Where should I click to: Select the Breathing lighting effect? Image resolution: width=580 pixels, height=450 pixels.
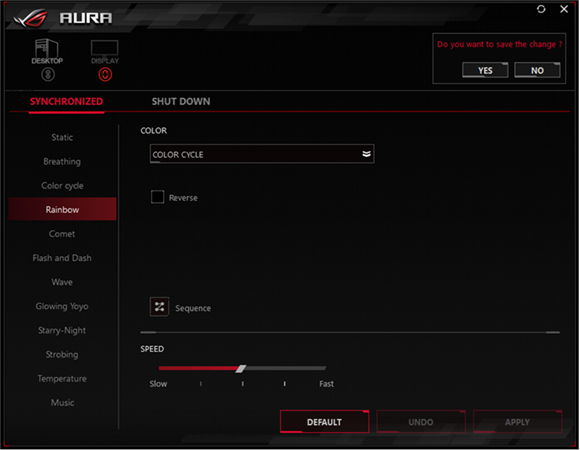click(62, 162)
